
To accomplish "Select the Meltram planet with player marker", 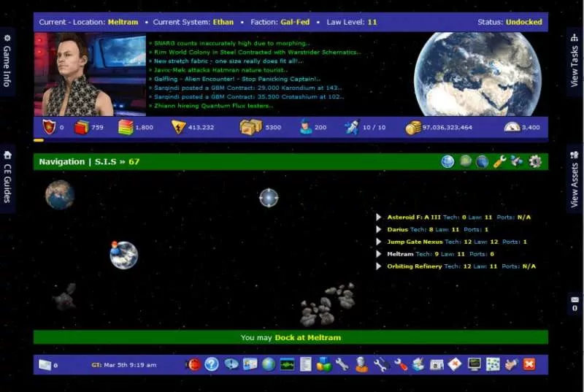I will 124,255.
